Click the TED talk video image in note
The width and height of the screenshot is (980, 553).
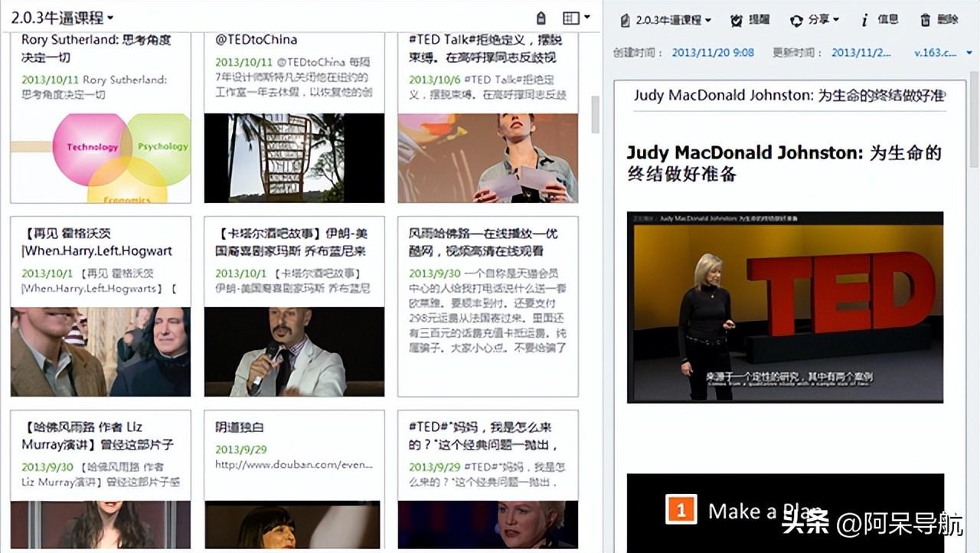tap(785, 307)
